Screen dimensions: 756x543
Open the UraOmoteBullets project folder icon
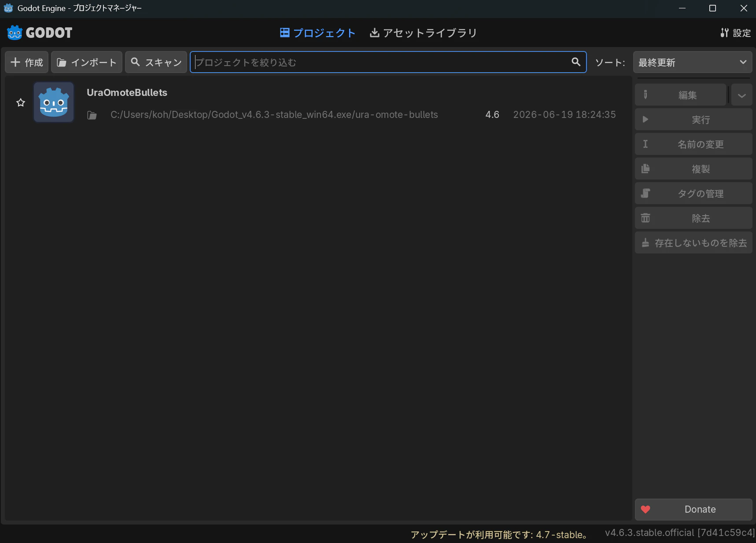92,115
